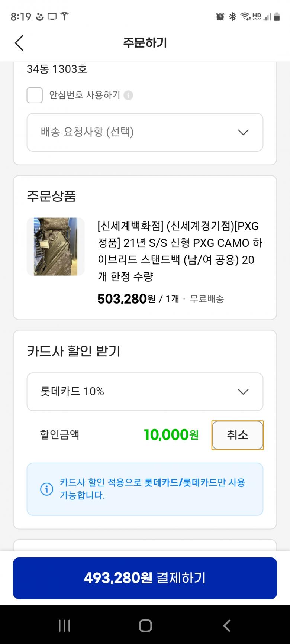The width and height of the screenshot is (290, 644).
Task: Tap the info icon in card discount notice
Action: coord(46,489)
